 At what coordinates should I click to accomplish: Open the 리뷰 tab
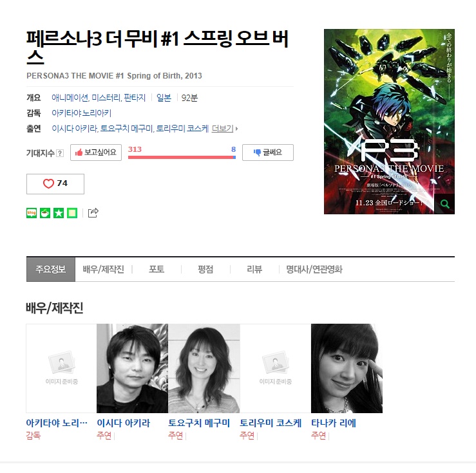[x=254, y=269]
